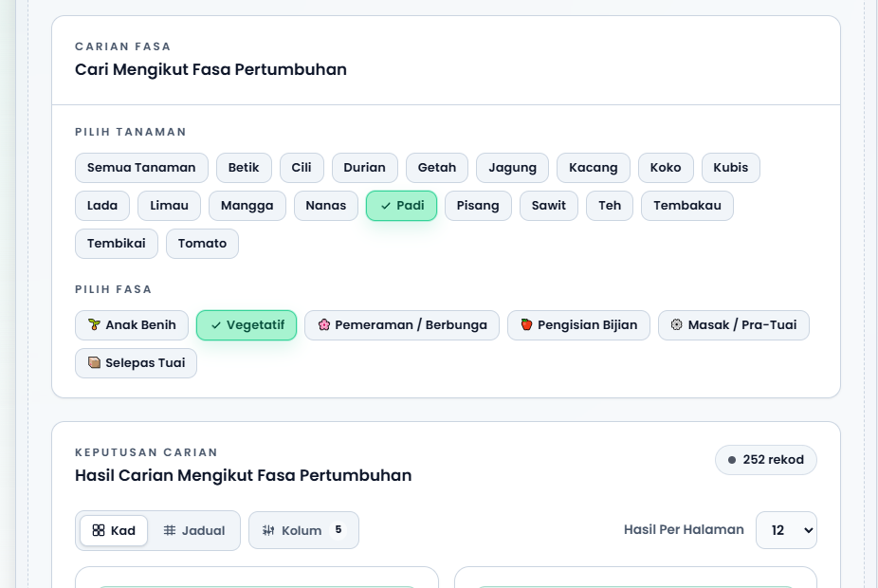The height and width of the screenshot is (588, 878).
Task: Click the Kolum count badge 5
Action: (x=338, y=530)
